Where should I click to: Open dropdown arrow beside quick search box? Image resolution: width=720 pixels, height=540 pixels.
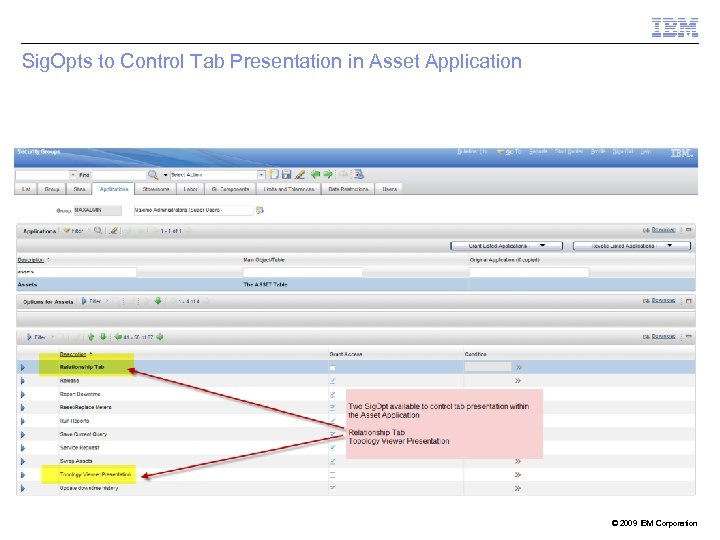pyautogui.click(x=73, y=174)
